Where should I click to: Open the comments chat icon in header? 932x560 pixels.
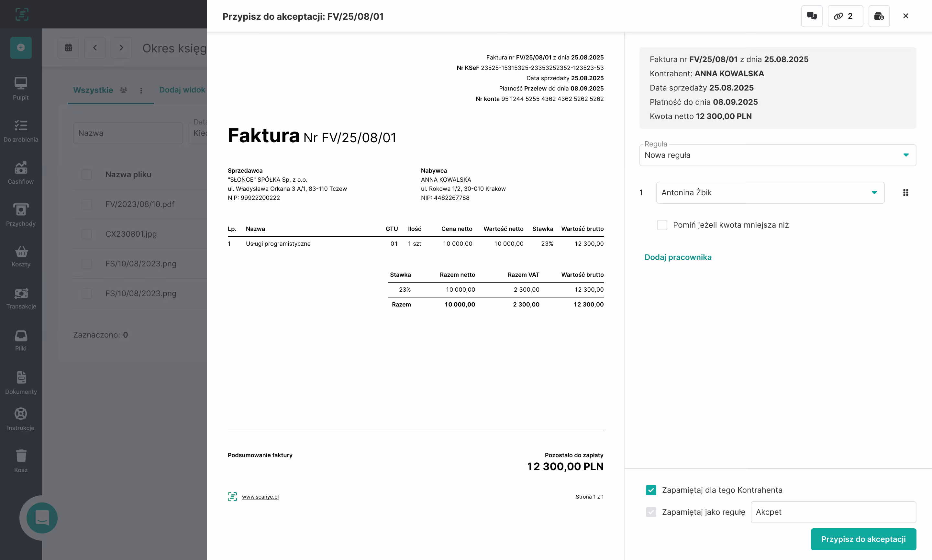point(812,16)
